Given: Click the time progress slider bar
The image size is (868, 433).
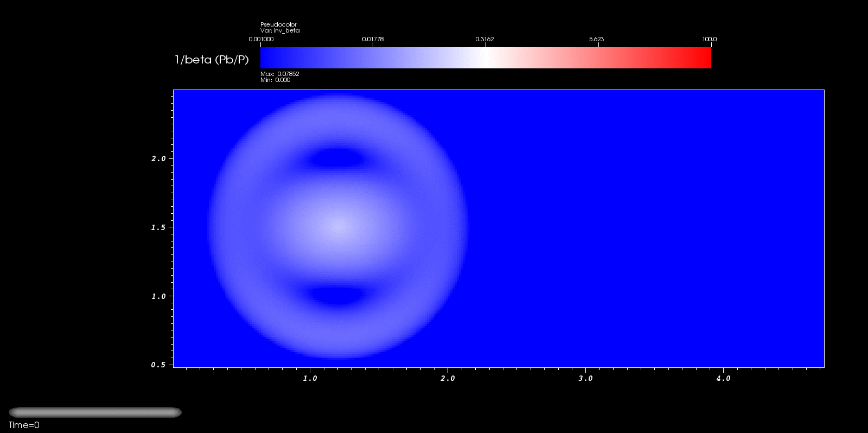Looking at the screenshot, I should [x=95, y=412].
